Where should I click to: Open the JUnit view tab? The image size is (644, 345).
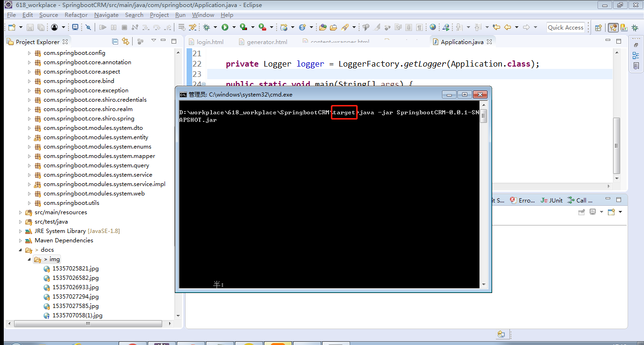552,200
